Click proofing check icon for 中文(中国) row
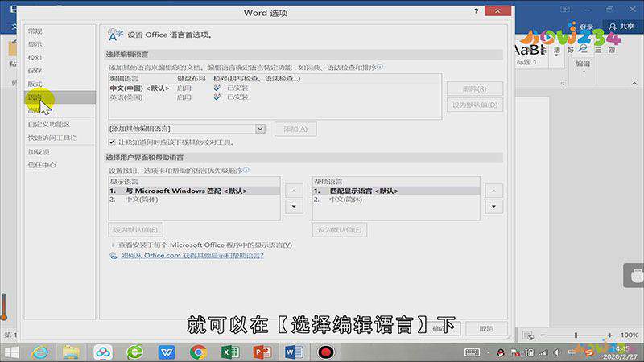 [217, 88]
